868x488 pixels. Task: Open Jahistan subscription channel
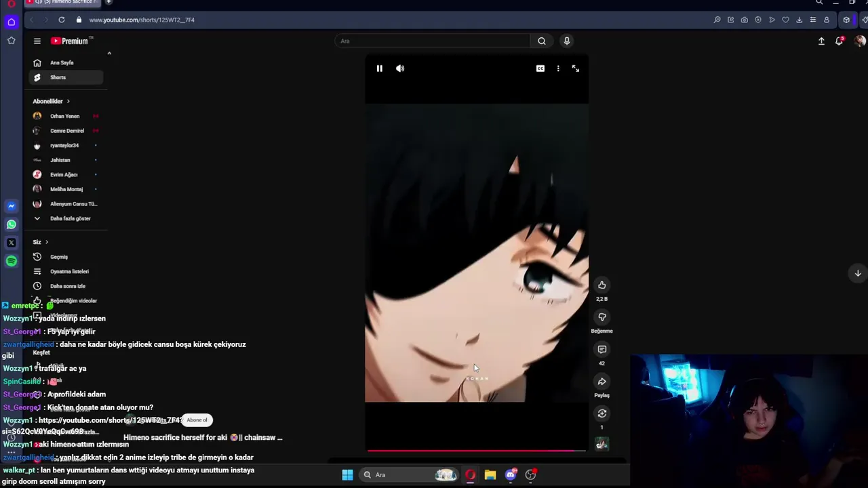click(x=66, y=160)
